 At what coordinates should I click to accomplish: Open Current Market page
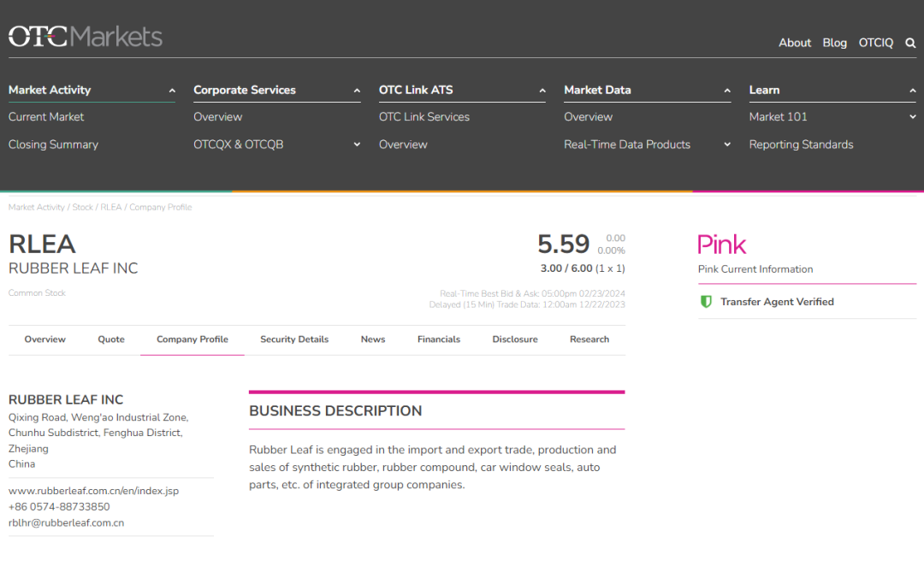coord(46,116)
